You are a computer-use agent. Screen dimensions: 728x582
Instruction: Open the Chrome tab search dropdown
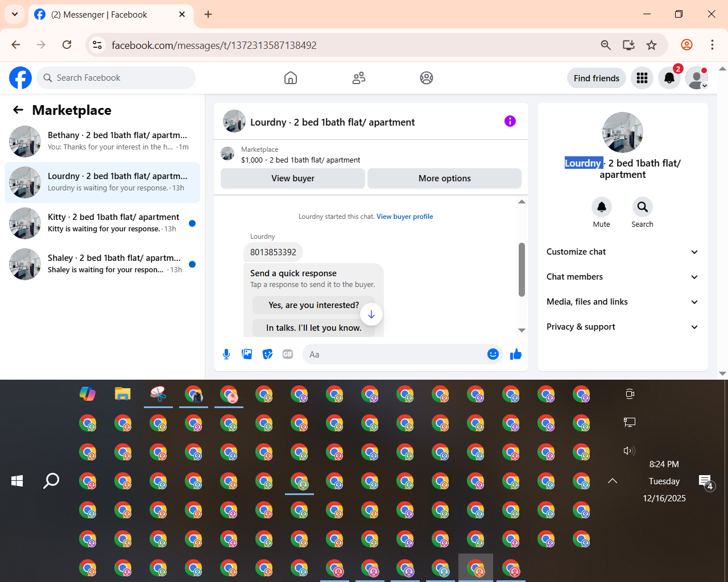[x=15, y=14]
